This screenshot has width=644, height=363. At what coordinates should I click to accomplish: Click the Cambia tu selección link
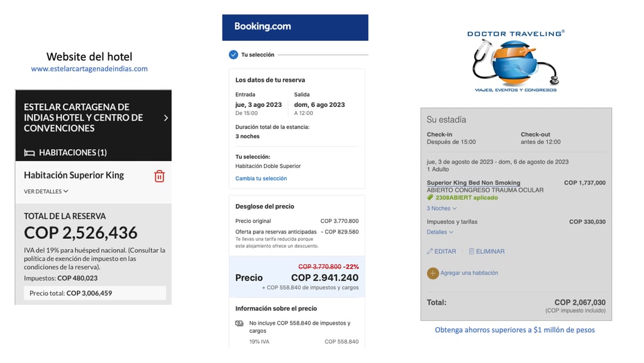(x=261, y=179)
